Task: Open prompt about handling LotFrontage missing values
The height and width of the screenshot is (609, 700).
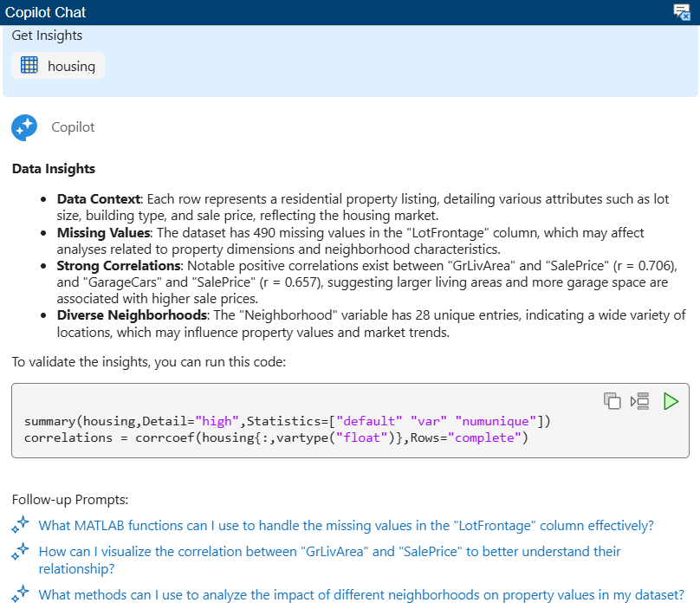Action: (x=346, y=526)
